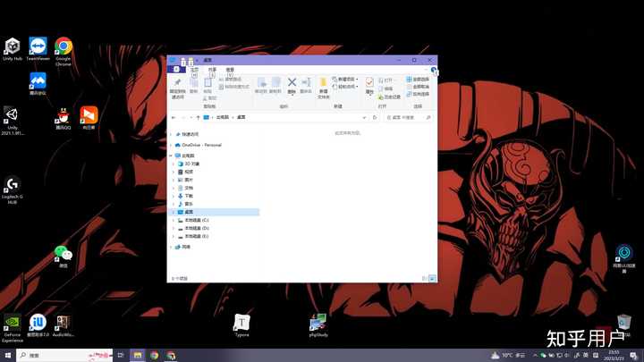Screen dimensions: 644x362
Task: Click Select none (全部取消) in ribbon
Action: [x=418, y=87]
